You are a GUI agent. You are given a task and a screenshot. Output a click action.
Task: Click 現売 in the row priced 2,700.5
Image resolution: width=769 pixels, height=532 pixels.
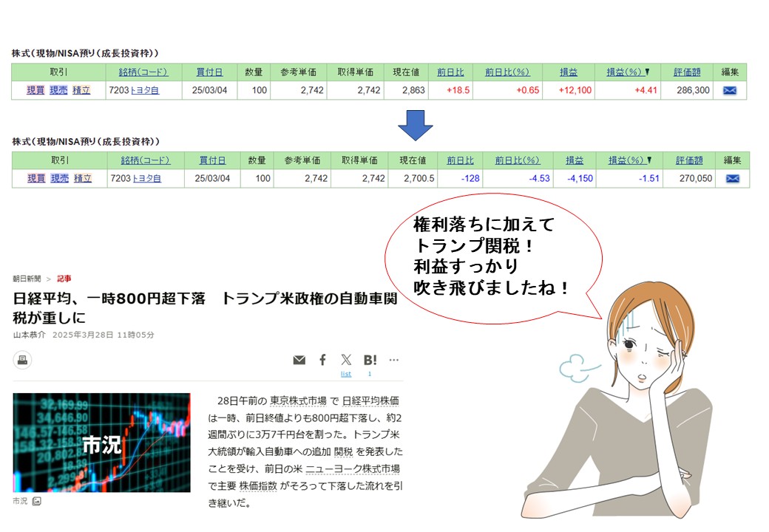60,178
